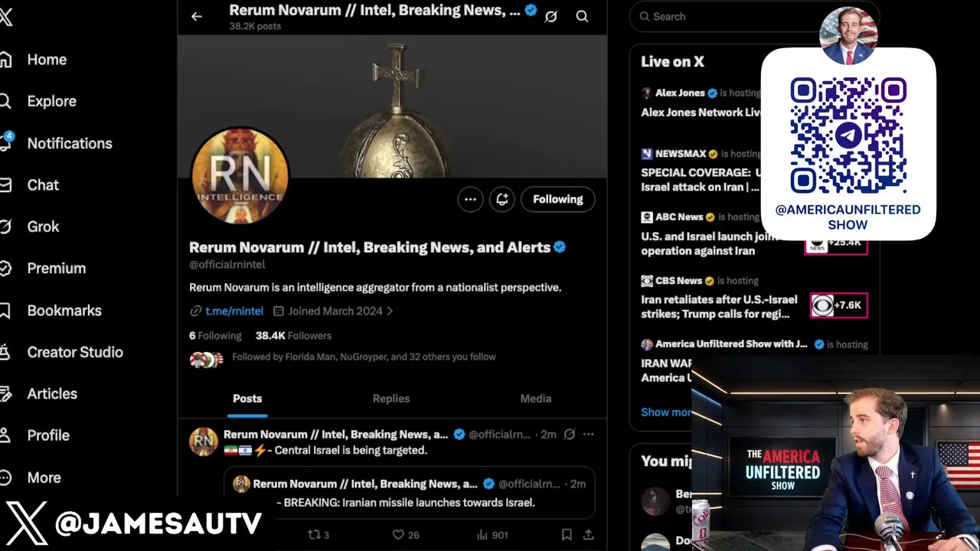Click the @officialrn handle on post

(x=499, y=434)
